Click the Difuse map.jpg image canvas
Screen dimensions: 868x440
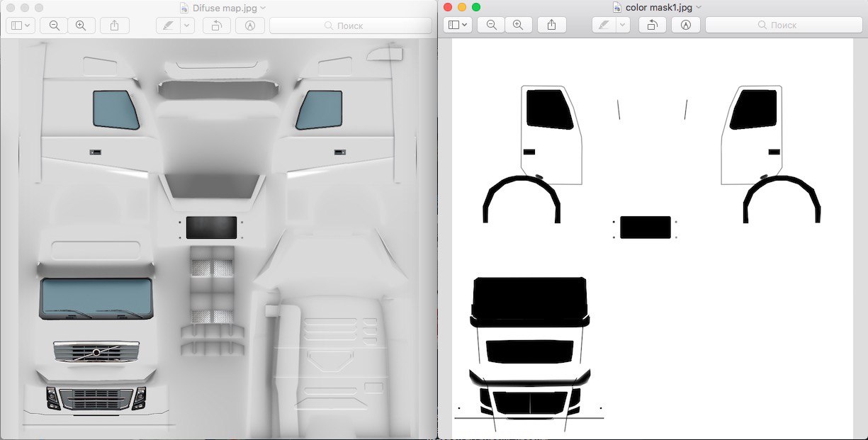pos(218,239)
